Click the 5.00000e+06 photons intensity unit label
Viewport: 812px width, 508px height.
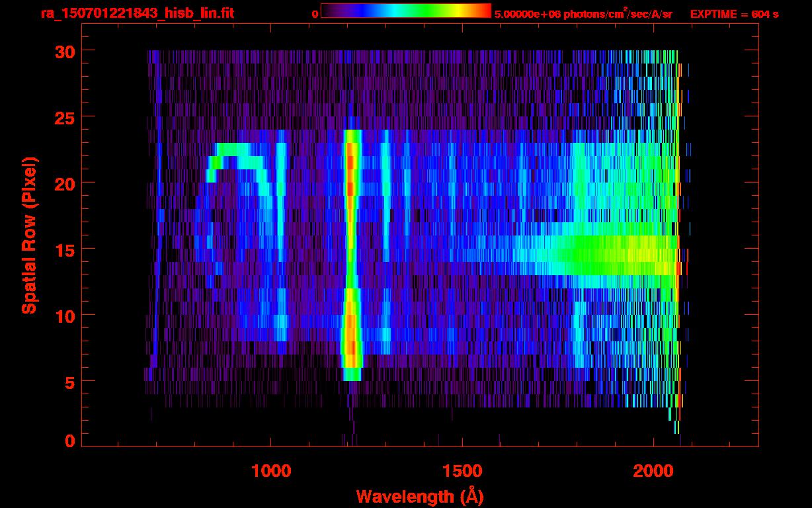[x=583, y=14]
